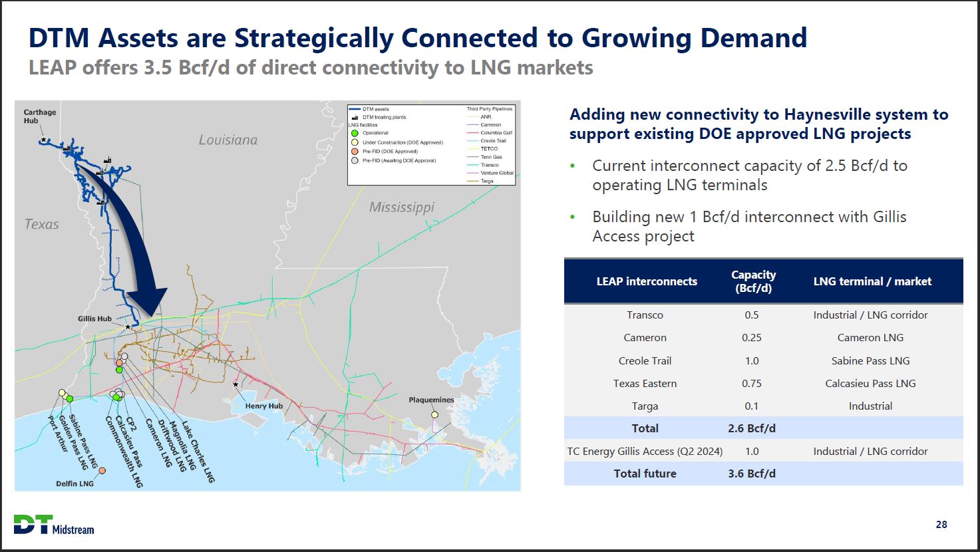Click the 'LEAP interconnects' table header
The image size is (980, 552).
(x=647, y=281)
